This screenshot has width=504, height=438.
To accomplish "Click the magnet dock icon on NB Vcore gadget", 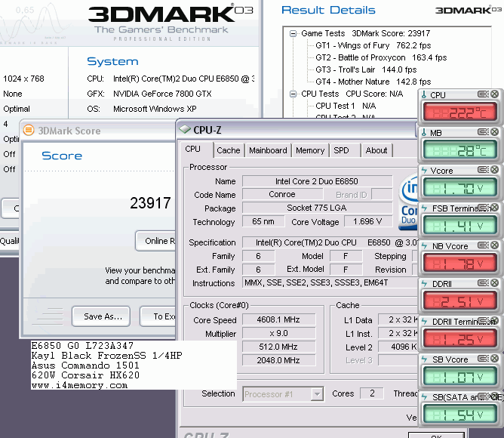I will coord(482,245).
